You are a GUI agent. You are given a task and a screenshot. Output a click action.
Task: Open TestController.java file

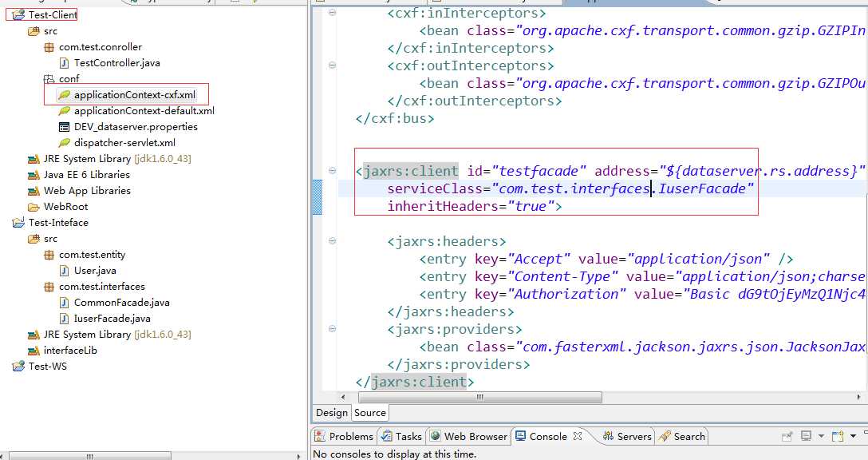(x=116, y=63)
